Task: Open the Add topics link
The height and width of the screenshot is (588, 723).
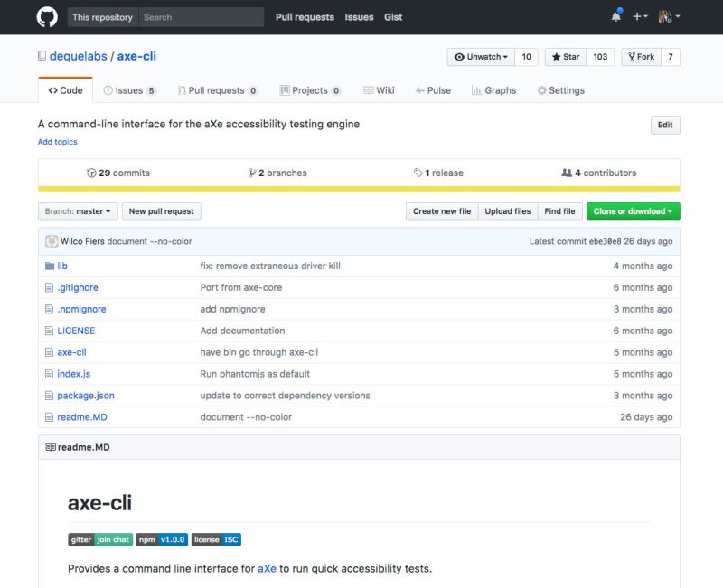Action: pyautogui.click(x=56, y=141)
